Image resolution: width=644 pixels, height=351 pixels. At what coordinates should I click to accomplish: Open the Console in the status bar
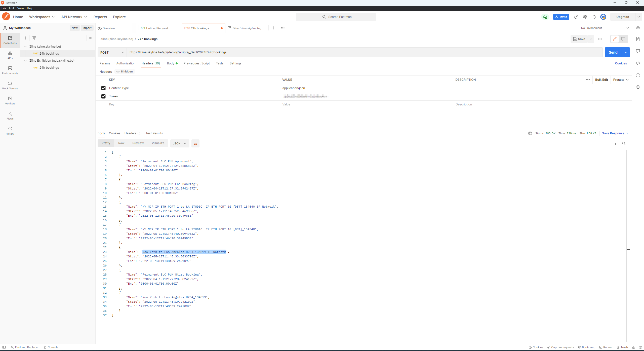(51, 347)
